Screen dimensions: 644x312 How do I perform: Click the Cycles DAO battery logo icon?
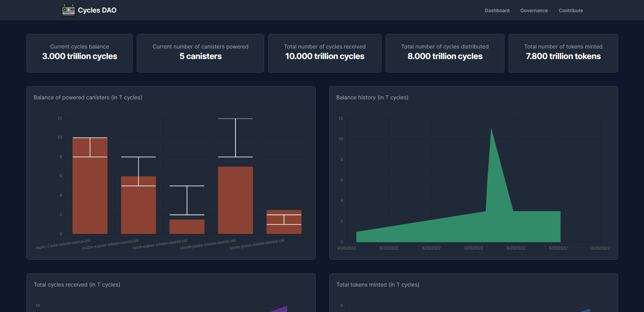tap(68, 10)
